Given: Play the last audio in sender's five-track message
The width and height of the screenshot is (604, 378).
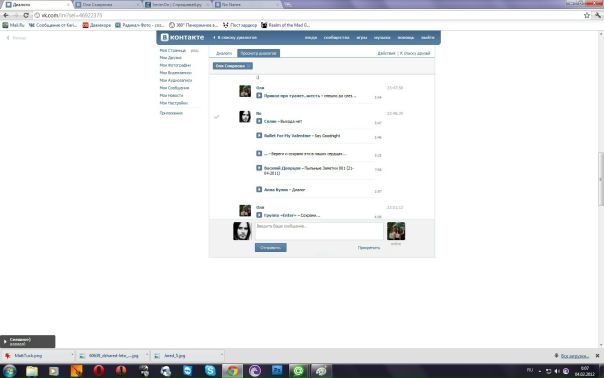Looking at the screenshot, I should [x=259, y=190].
